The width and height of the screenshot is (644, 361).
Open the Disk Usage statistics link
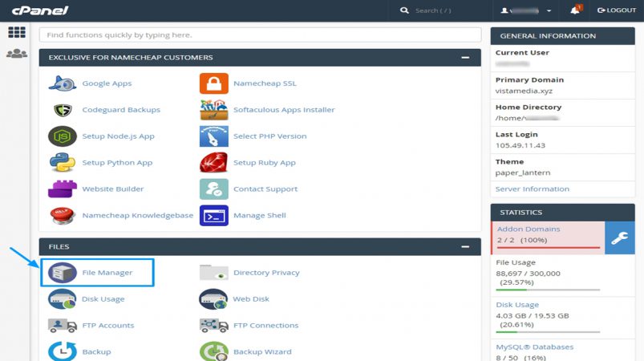(517, 305)
